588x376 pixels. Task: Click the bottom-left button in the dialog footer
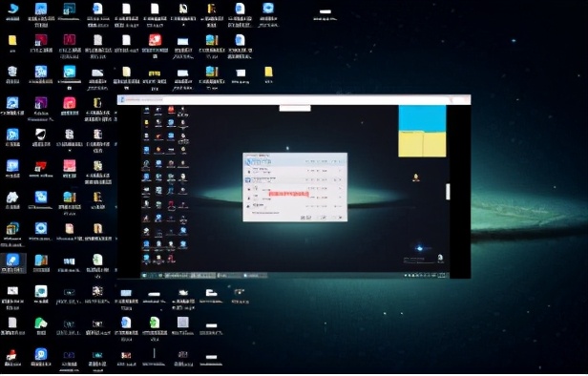pos(305,218)
